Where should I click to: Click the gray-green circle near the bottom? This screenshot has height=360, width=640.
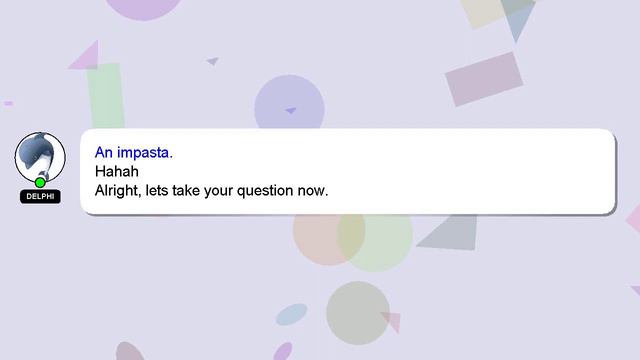pos(358,313)
